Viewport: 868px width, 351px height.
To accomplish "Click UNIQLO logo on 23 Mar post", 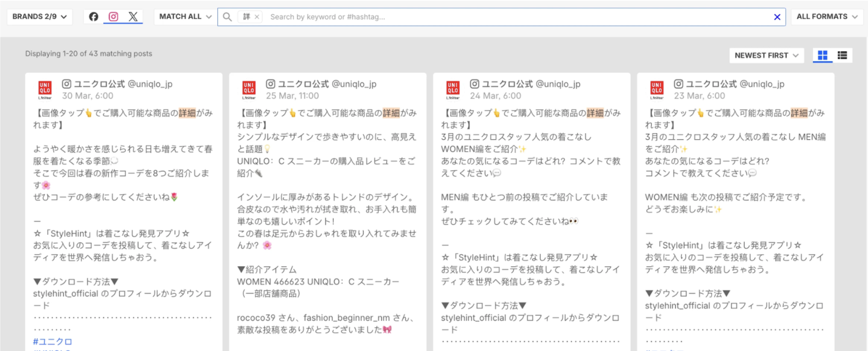I will (657, 90).
